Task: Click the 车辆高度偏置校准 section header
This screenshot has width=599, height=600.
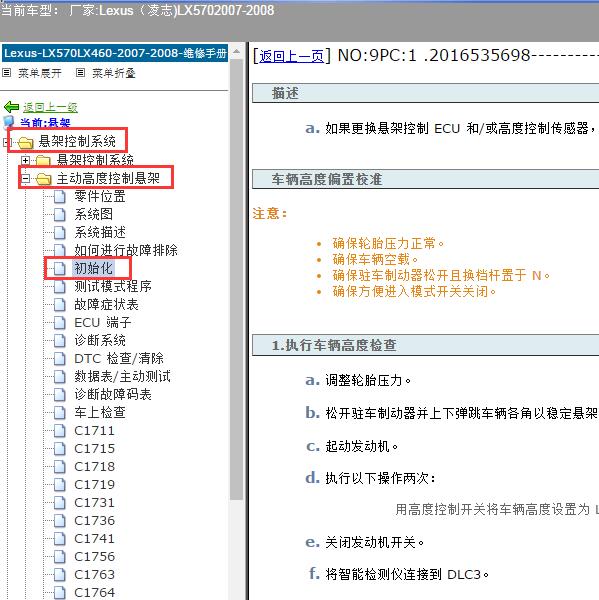Action: click(x=426, y=179)
